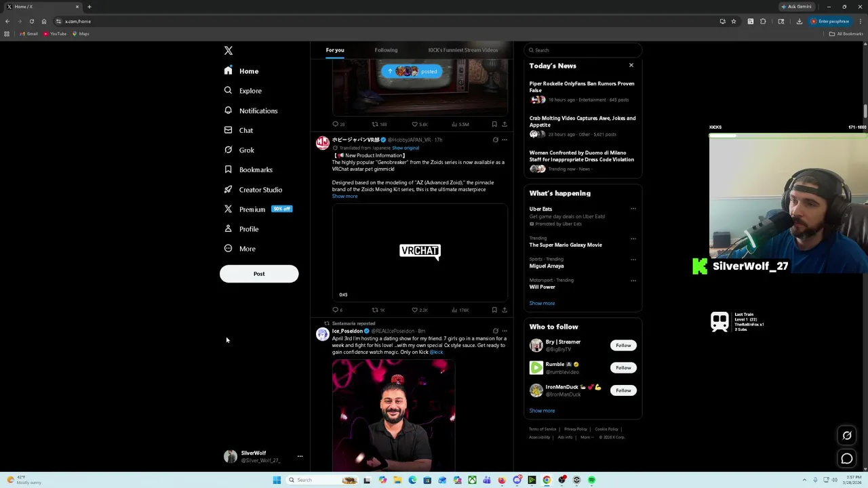Open the Grok icon on HobbyJAPAN post
The height and width of the screenshot is (488, 868).
pos(495,140)
